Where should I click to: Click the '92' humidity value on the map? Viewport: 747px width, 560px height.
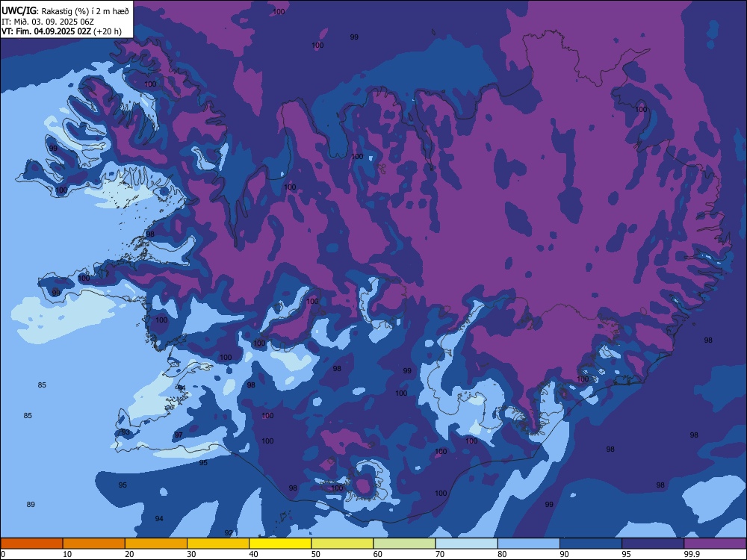tap(229, 533)
